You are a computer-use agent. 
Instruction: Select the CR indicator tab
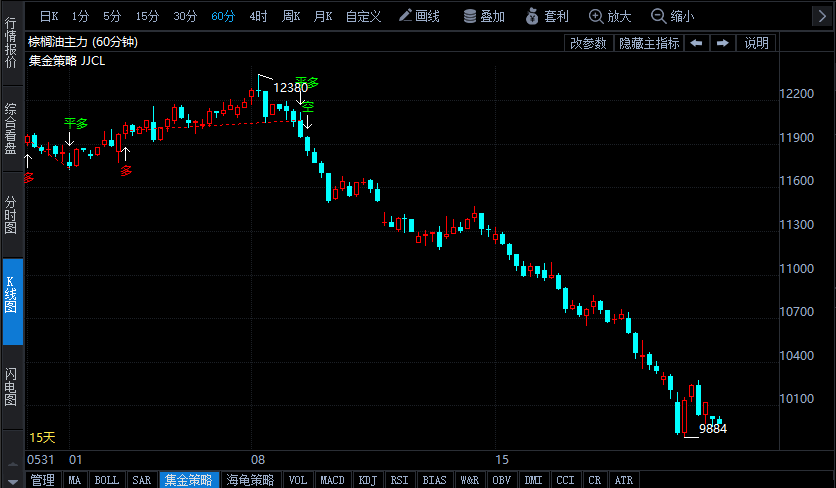594,480
